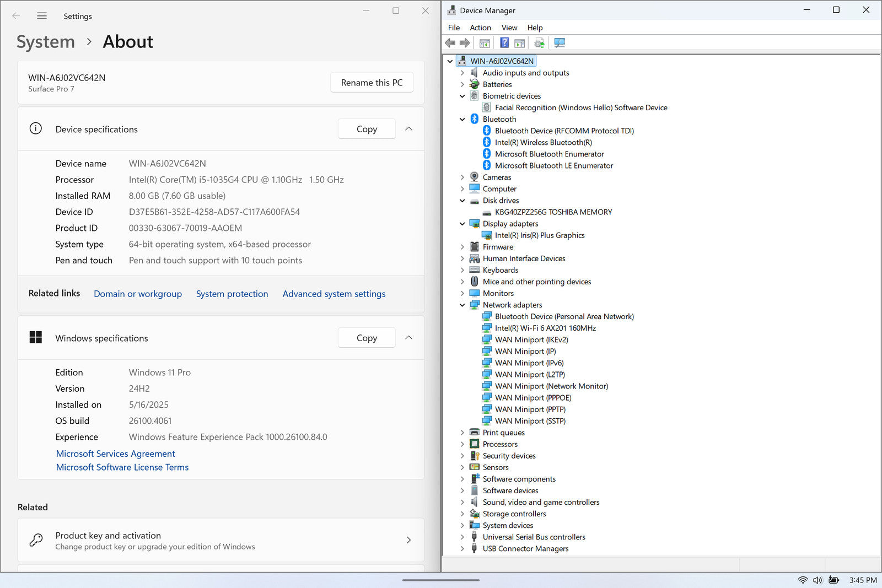Open the File menu in Device Manager
The image size is (882, 588).
click(x=454, y=28)
